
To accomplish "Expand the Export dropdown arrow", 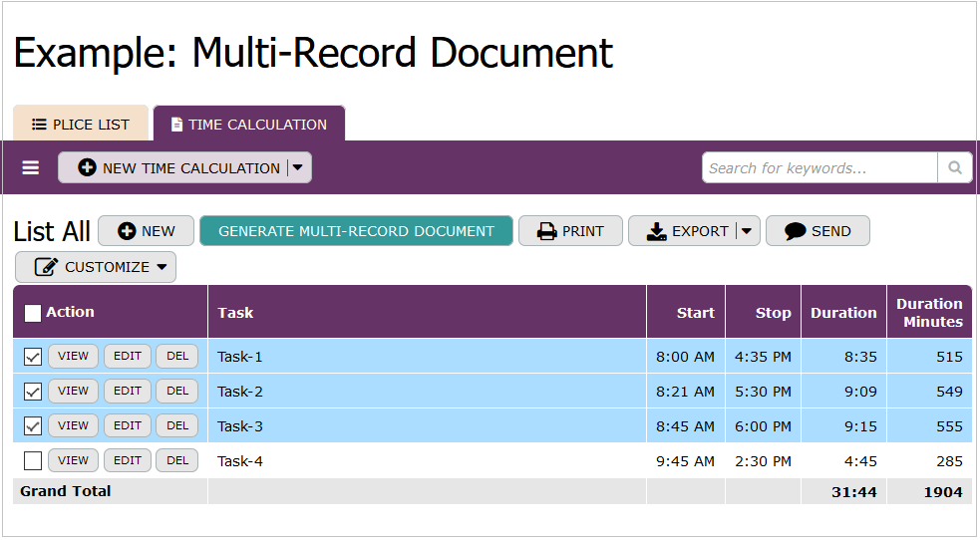I will [x=748, y=231].
